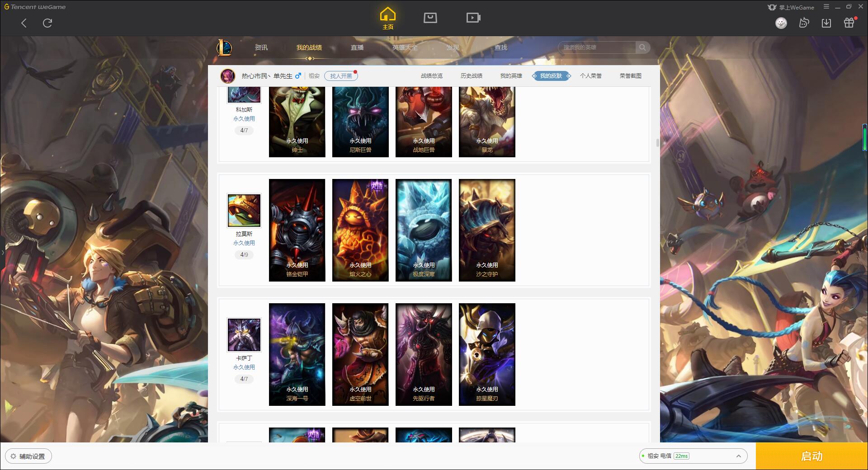
Task: Open the store bag icon
Action: pos(430,18)
